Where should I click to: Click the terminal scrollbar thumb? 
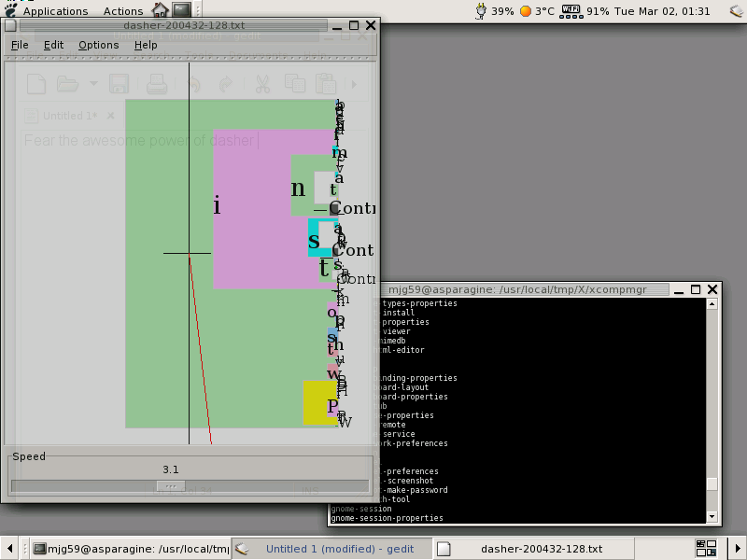click(x=712, y=483)
